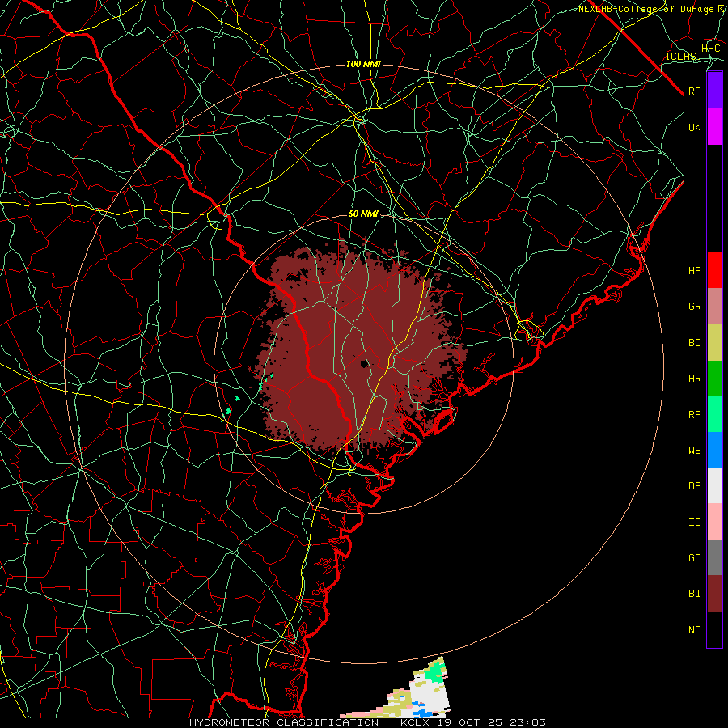
Task: Click the HYDROMETEOR CLASSIFICATION caption text
Action: click(284, 722)
